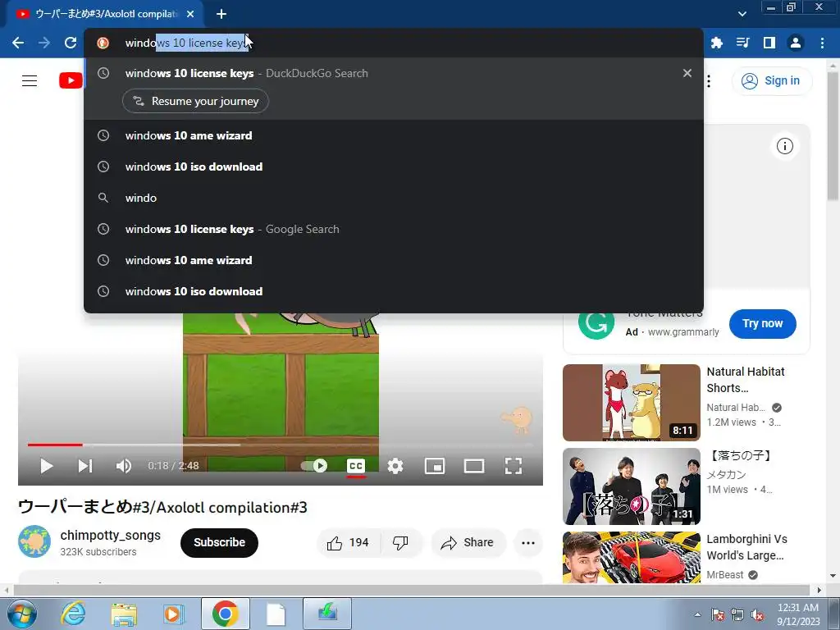Open a new tab with plus button

tap(221, 14)
